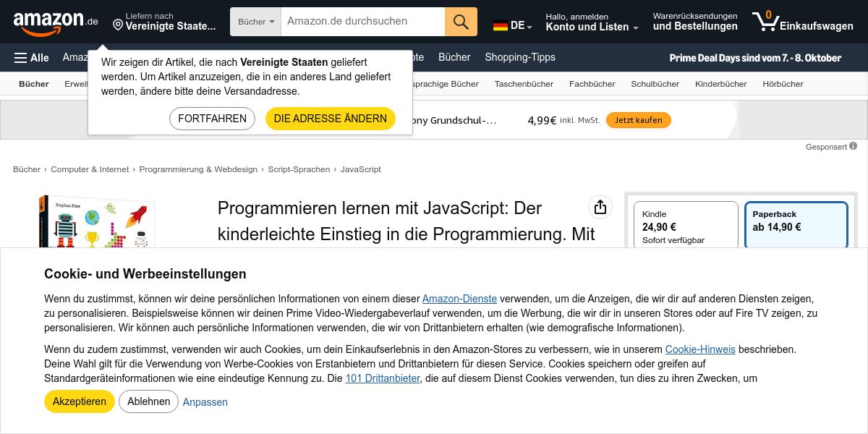This screenshot has height=434, width=868.
Task: Click the JavaScript breadcrumb
Action: point(361,169)
